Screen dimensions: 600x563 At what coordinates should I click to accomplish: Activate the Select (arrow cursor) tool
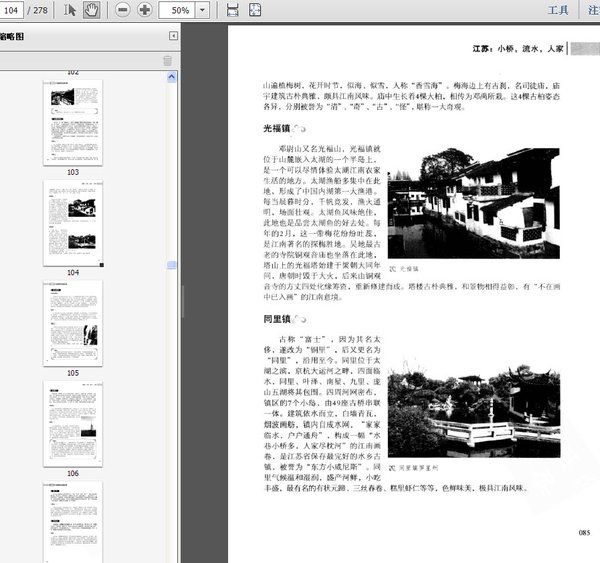70,10
